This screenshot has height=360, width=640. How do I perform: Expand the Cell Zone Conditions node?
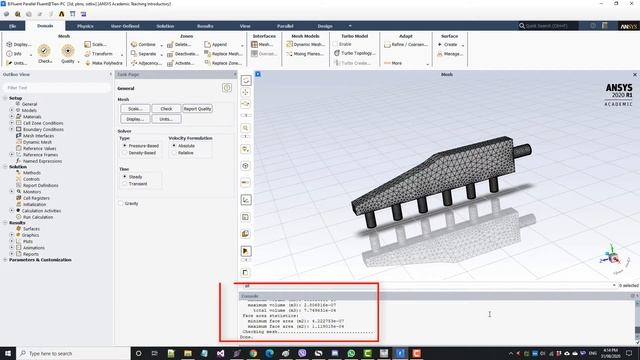point(12,123)
